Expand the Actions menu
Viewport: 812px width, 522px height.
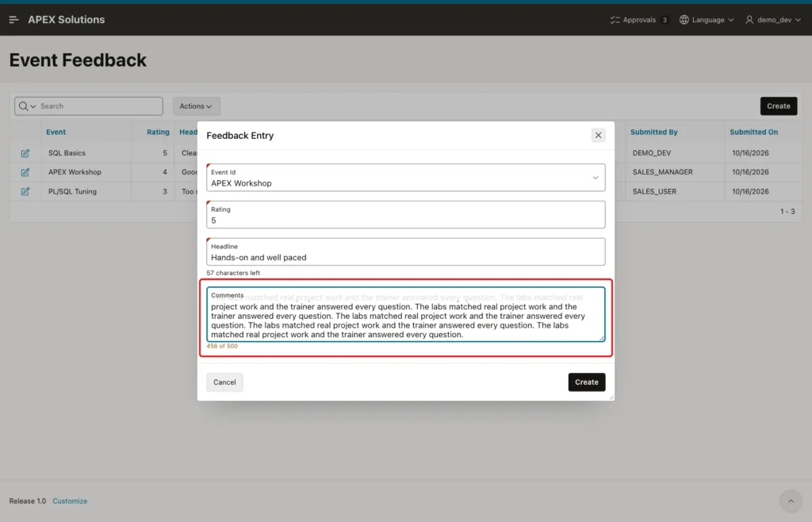pos(196,106)
